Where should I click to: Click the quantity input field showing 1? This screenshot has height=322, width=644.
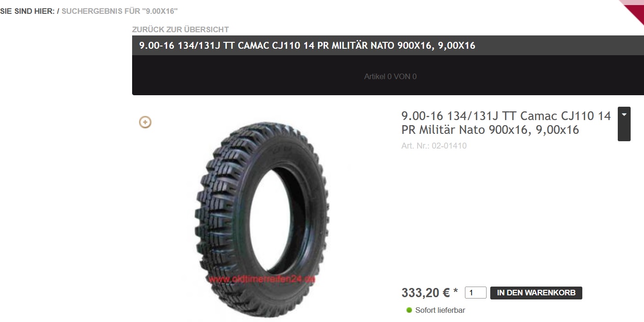[476, 293]
